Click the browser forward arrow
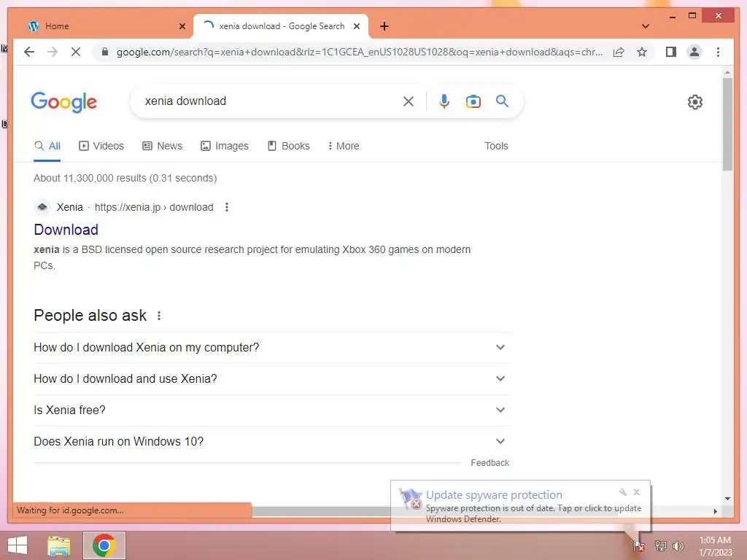This screenshot has width=747, height=560. click(x=53, y=52)
